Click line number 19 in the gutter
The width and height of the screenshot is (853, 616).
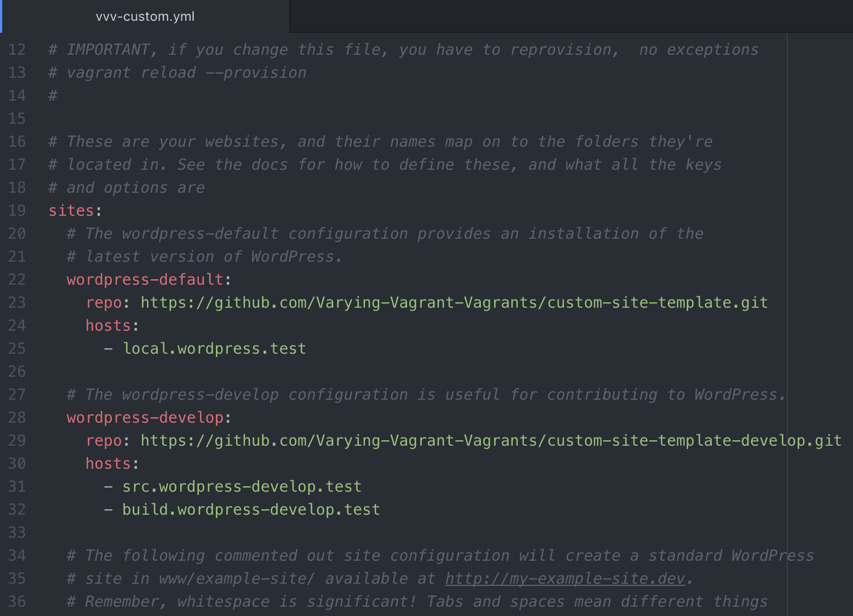(x=17, y=210)
